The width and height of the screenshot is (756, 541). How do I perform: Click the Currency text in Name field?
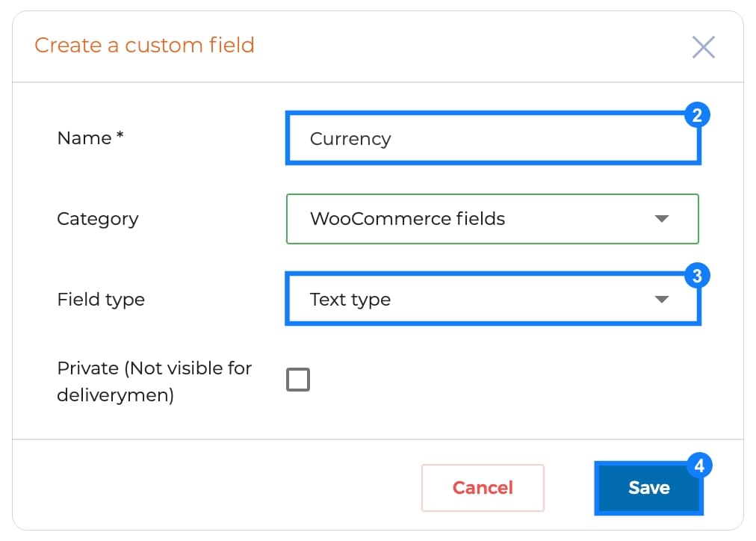coord(350,139)
